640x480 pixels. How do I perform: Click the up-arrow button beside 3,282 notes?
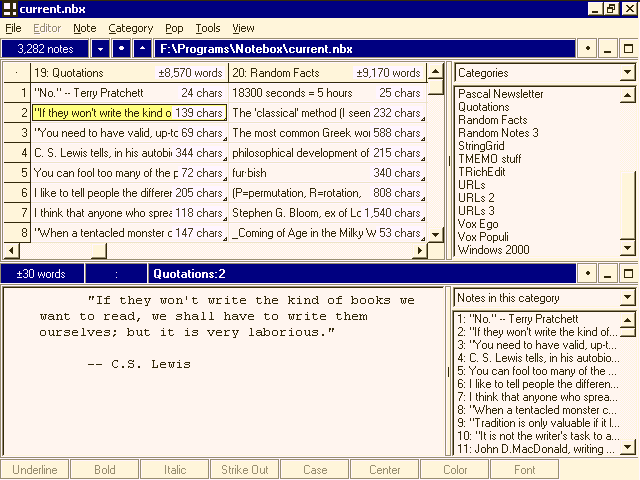point(142,49)
